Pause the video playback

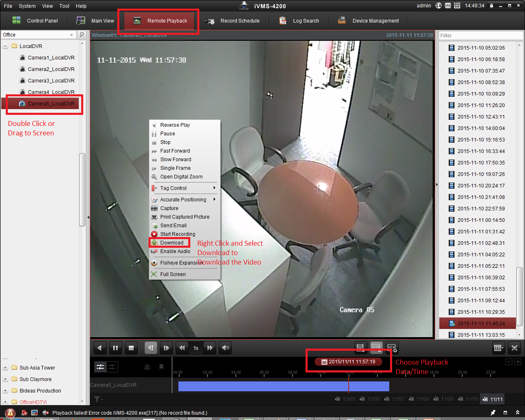point(115,348)
